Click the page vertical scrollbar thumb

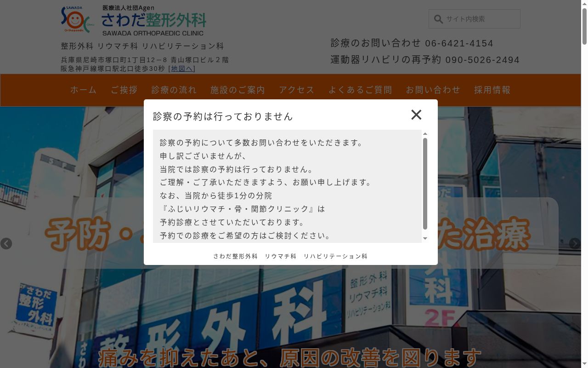pyautogui.click(x=584, y=26)
